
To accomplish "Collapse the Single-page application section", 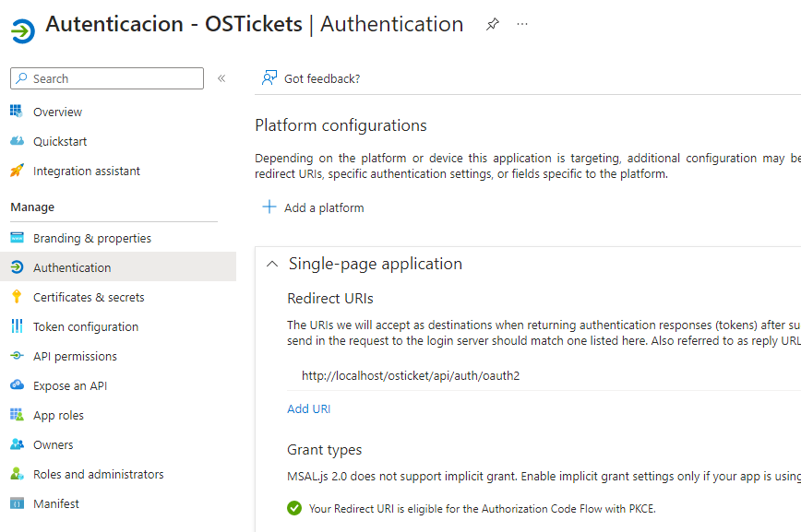I will pyautogui.click(x=272, y=264).
